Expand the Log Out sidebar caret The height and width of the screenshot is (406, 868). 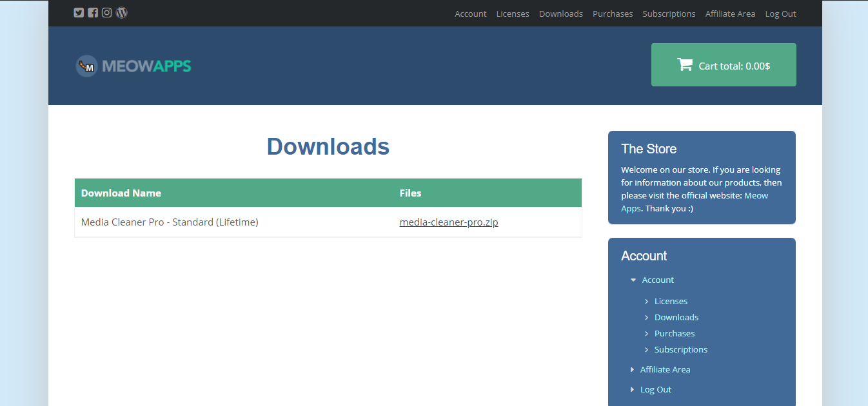point(632,389)
